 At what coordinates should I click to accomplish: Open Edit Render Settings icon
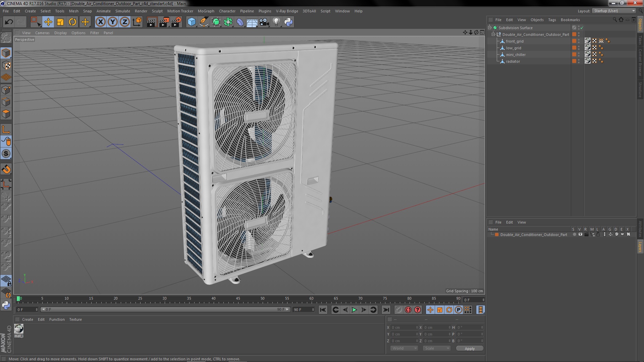[x=176, y=22]
